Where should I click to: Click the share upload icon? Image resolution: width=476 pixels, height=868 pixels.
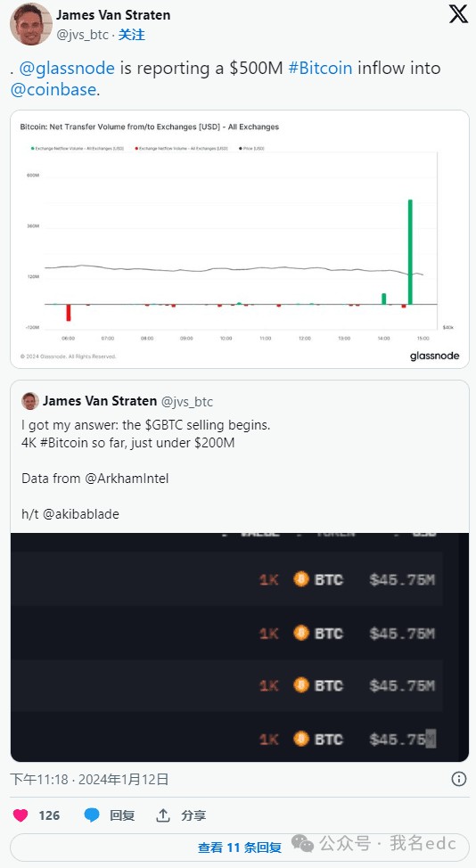point(163,815)
